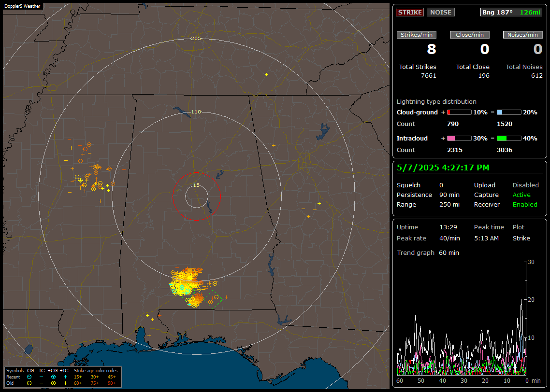Select Total Strikes count 7661
Viewport: 550px width, 392px height.
(428, 76)
